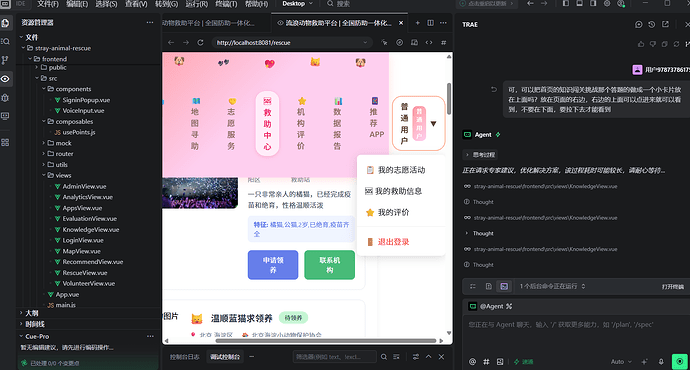
Task: Click the undo arrow beside user message
Action: 494,89
